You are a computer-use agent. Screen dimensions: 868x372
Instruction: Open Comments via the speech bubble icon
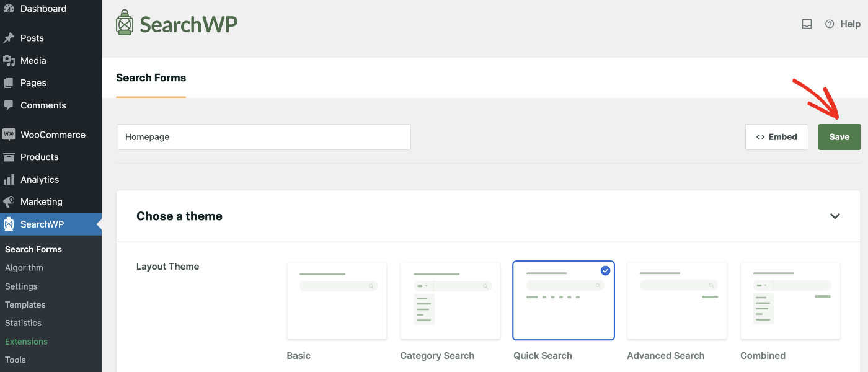[9, 105]
